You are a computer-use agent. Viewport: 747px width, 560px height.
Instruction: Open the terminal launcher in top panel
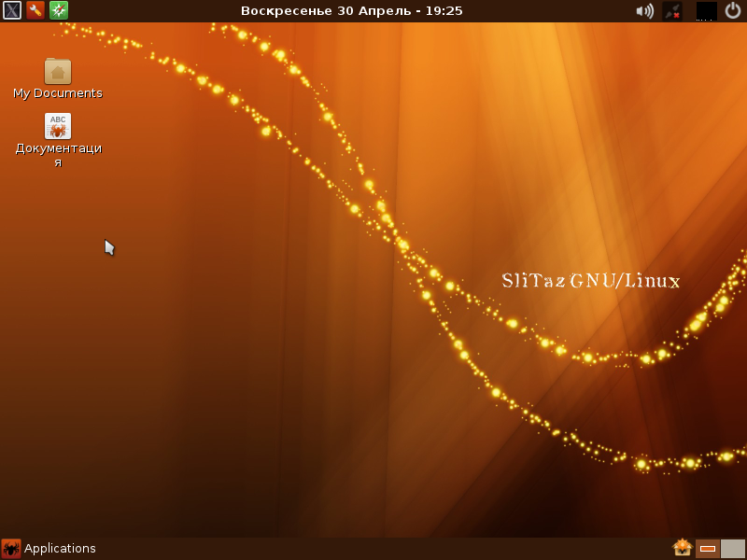point(11,10)
